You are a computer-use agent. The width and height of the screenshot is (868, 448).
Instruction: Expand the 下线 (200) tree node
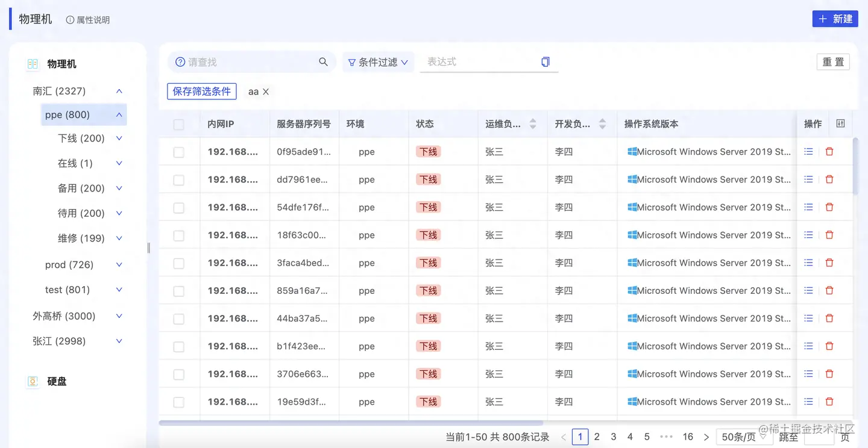coord(119,138)
